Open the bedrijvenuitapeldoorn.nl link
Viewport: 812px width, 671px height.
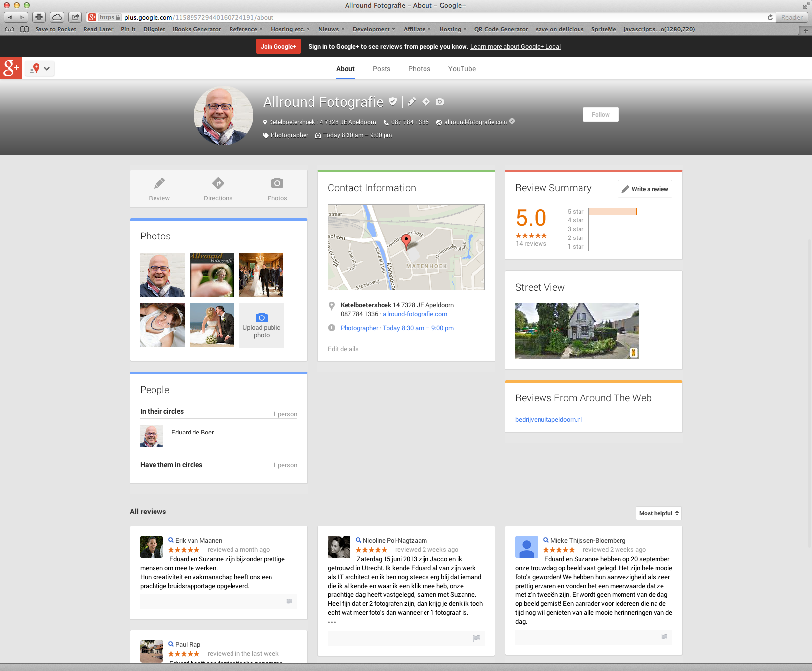click(x=548, y=420)
